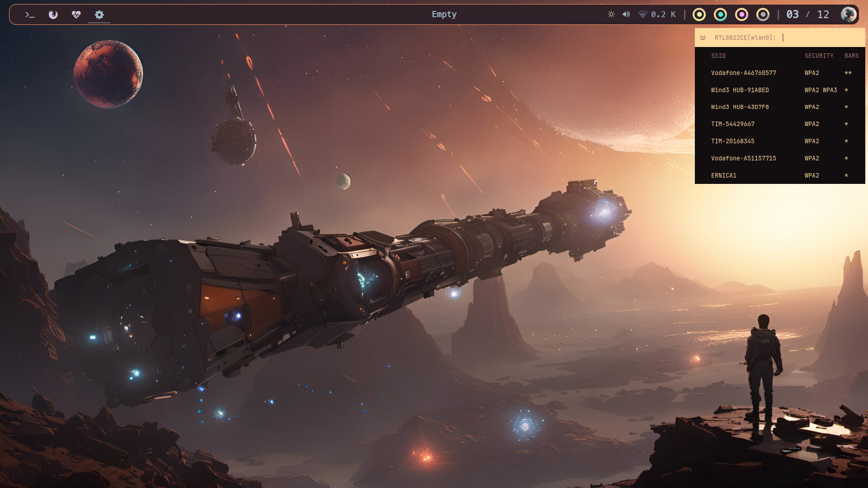The height and width of the screenshot is (488, 868).
Task: Click the pink circular usage indicator
Action: 741,15
